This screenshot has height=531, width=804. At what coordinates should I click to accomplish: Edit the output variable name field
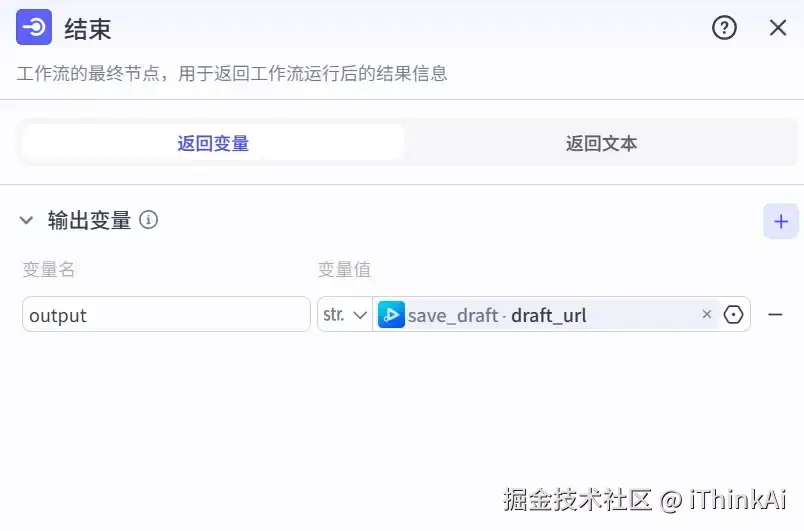(166, 314)
